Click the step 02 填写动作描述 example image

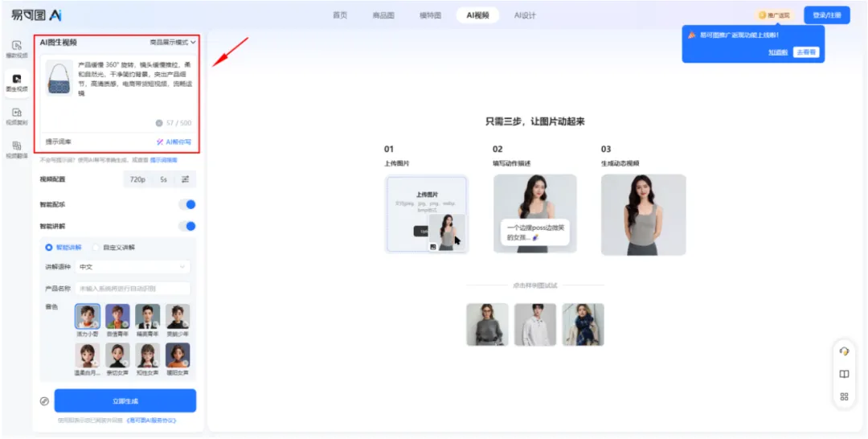[534, 214]
